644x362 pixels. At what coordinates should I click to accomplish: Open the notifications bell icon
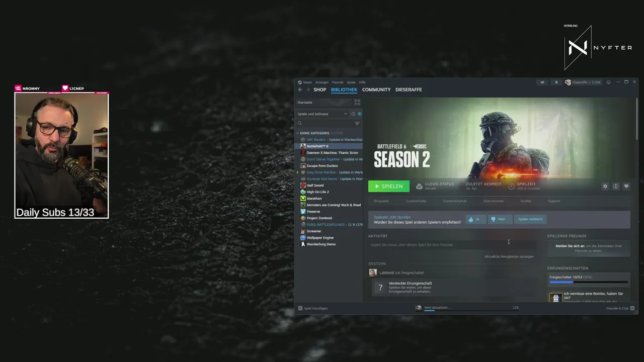[556, 82]
